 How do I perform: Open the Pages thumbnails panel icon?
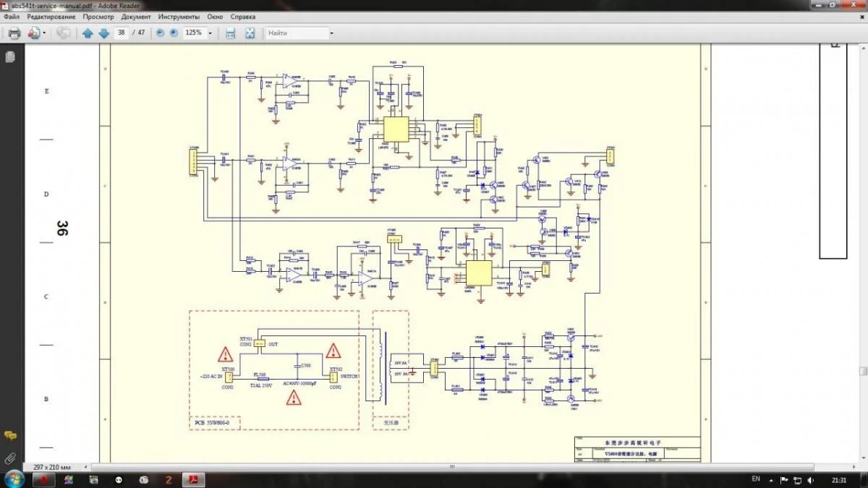click(10, 56)
